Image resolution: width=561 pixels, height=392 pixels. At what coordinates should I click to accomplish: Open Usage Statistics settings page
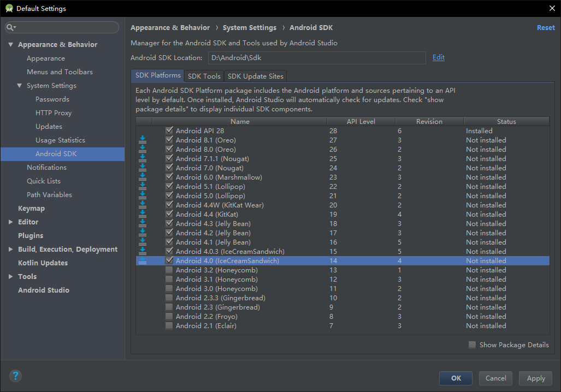click(60, 140)
